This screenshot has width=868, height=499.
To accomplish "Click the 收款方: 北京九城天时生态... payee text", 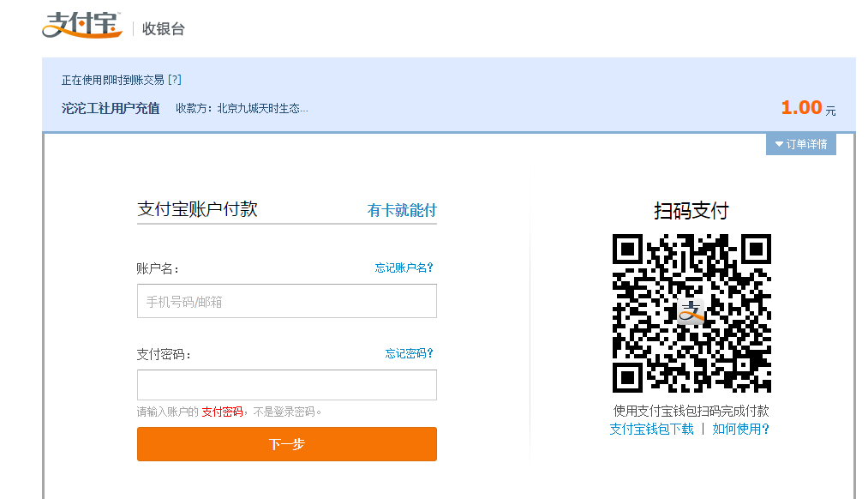I will point(242,109).
